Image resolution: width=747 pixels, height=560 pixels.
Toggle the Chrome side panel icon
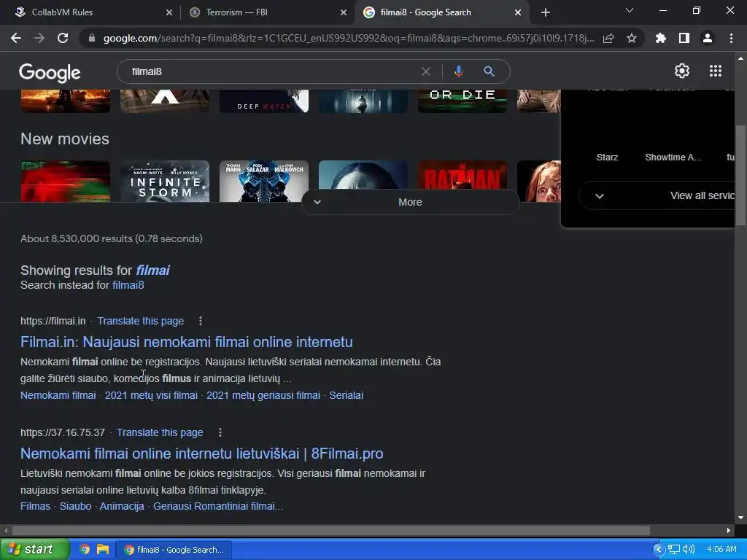pyautogui.click(x=684, y=38)
